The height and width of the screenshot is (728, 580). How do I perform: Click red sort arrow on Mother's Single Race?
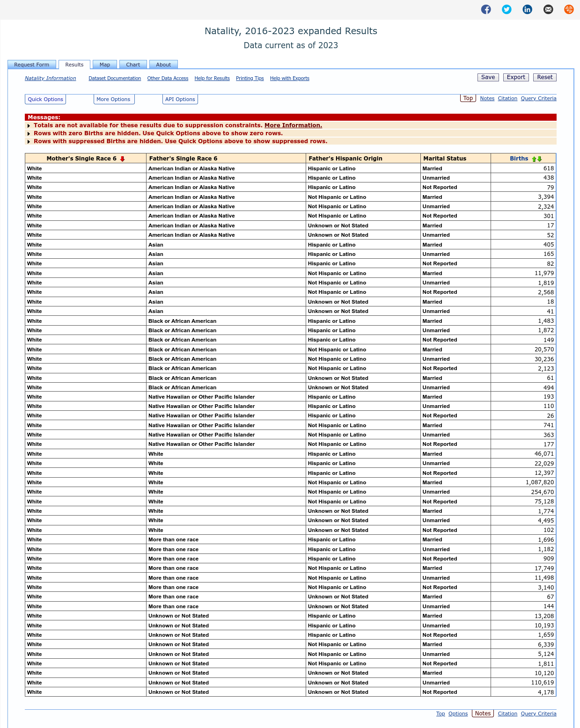pos(123,159)
